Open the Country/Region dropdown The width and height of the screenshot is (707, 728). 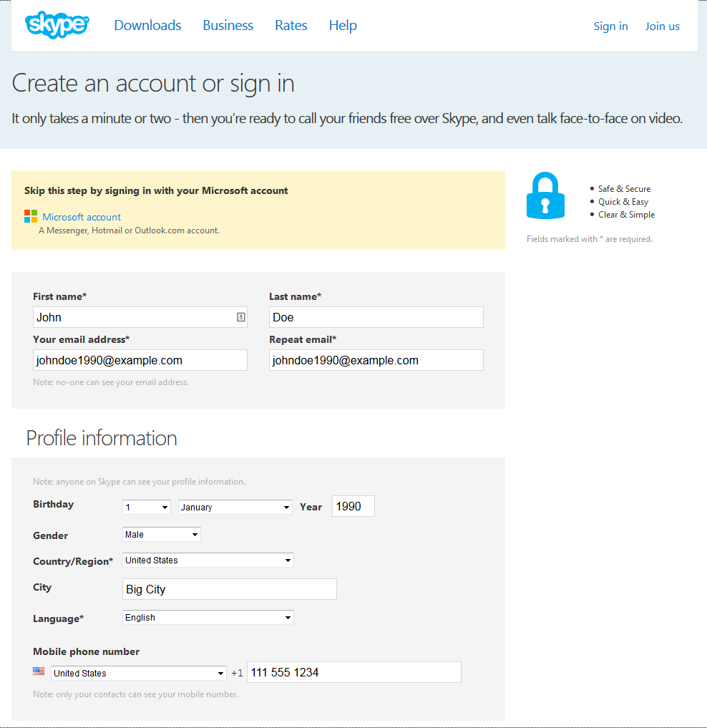coord(208,560)
